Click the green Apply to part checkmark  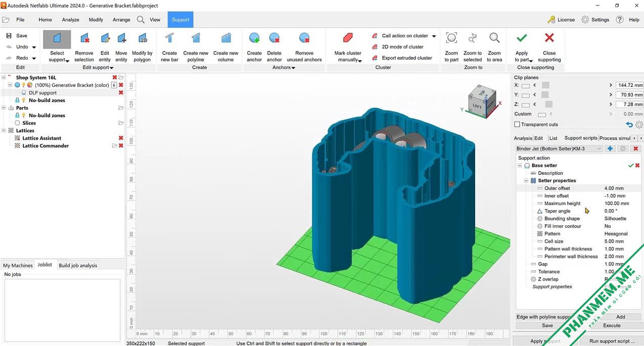coord(522,38)
